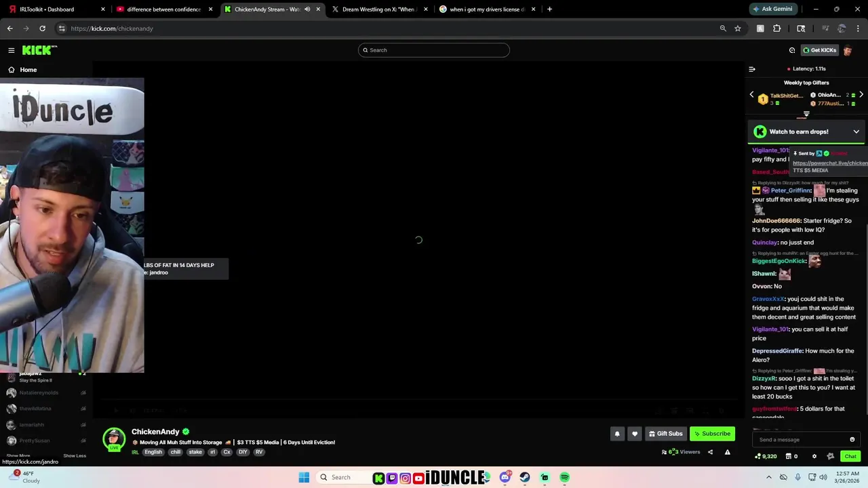This screenshot has height=488, width=868.
Task: Show next weekly top gifters
Action: point(861,95)
